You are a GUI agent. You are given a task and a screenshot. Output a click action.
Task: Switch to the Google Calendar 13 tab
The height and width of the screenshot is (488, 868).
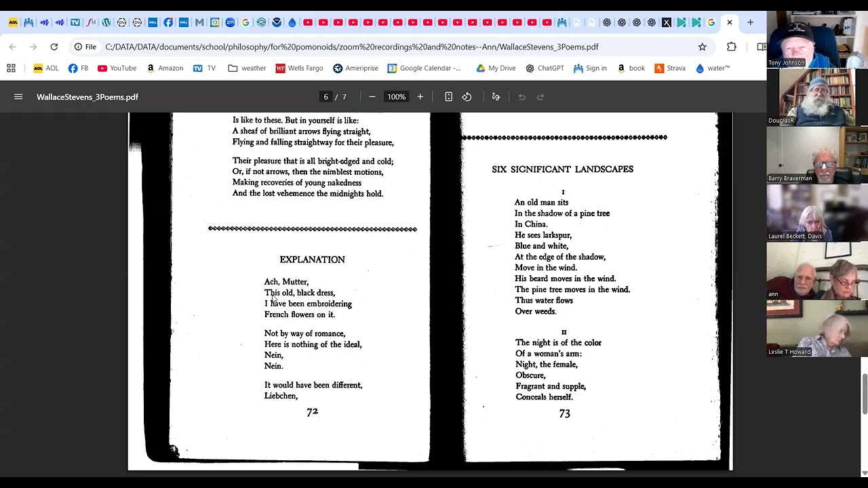pyautogui.click(x=214, y=22)
